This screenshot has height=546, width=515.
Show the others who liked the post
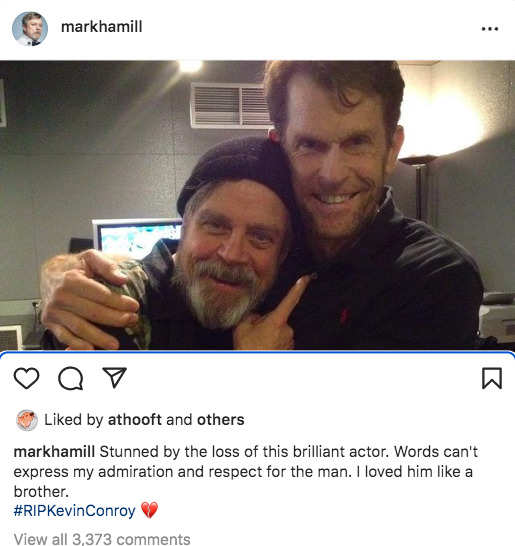point(220,420)
